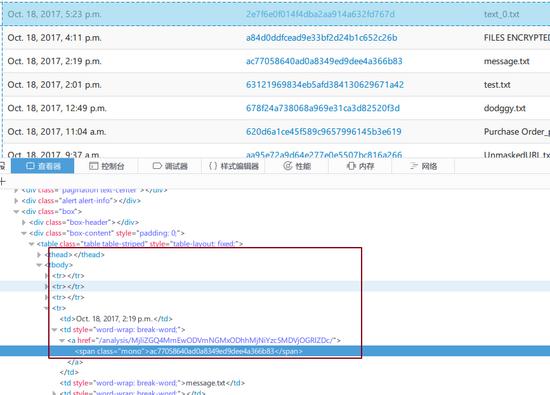Viewport: 550px width, 395px height.
Task: Click the date Oct. 18, 2017, 2:01 p.m.
Action: [x=54, y=85]
